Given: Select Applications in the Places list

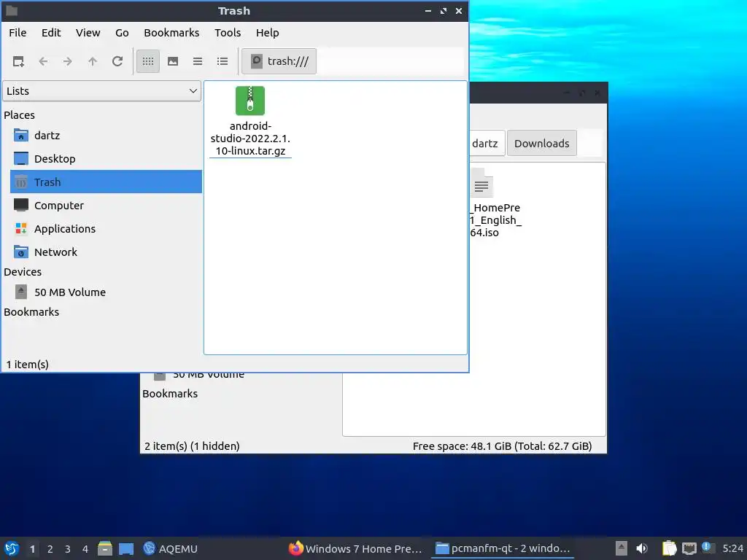Looking at the screenshot, I should click(x=106, y=228).
